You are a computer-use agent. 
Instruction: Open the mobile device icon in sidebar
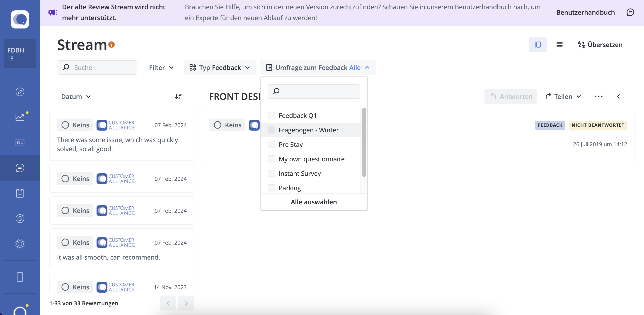(x=20, y=277)
